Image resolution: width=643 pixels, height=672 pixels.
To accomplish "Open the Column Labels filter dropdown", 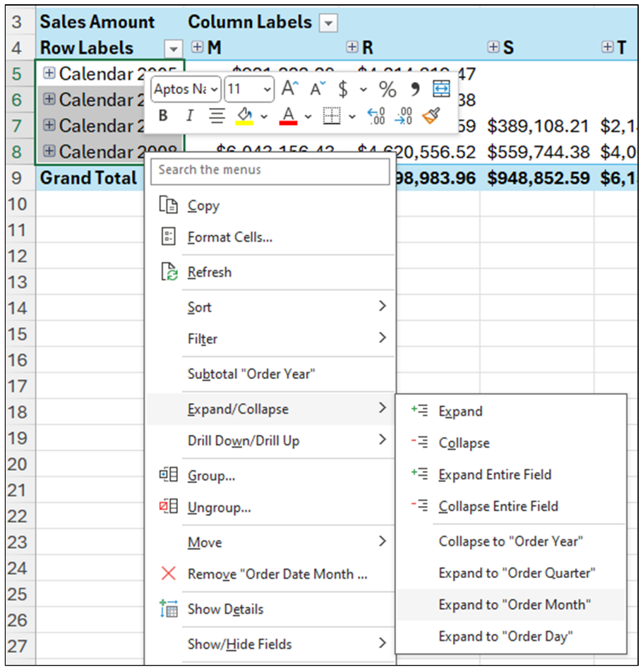I will coord(327,22).
